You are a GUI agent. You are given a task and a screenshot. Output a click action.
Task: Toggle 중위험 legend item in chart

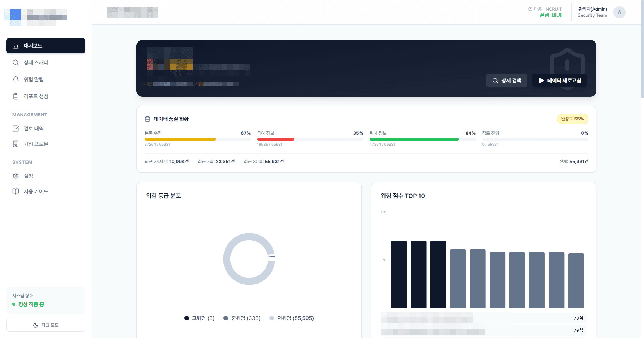[x=242, y=318]
